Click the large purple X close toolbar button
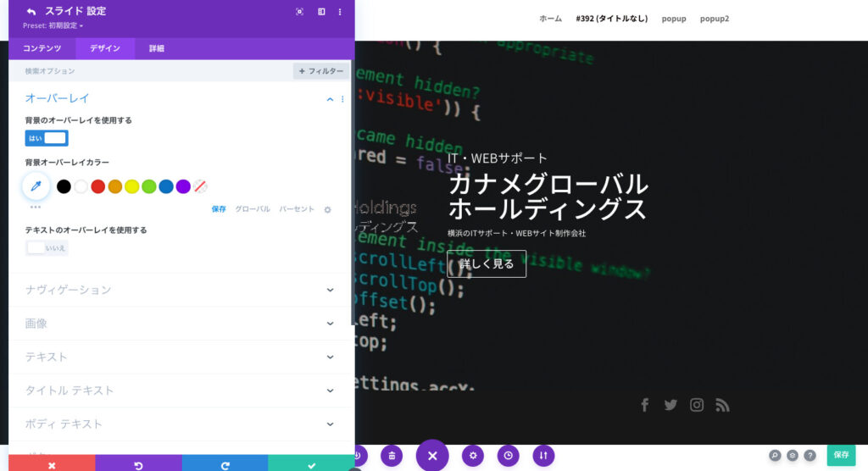The width and height of the screenshot is (868, 471). click(x=432, y=456)
